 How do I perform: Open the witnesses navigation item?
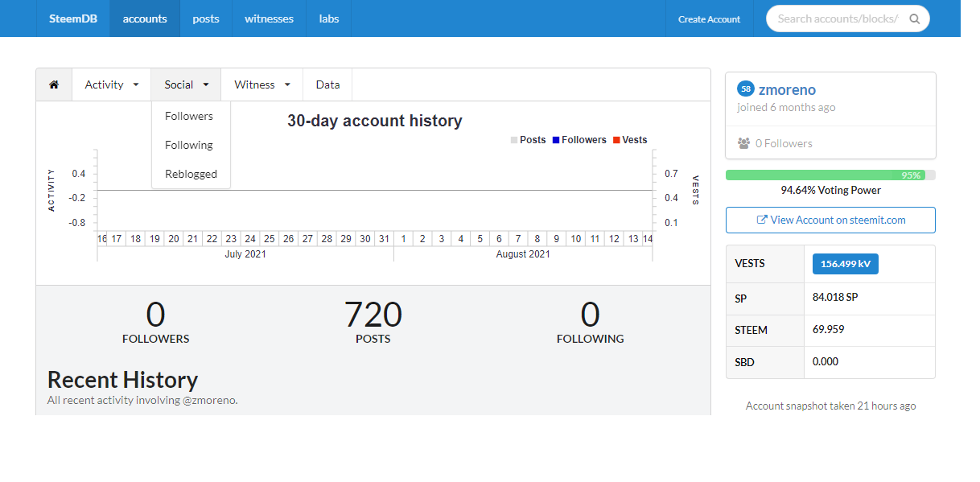(269, 19)
